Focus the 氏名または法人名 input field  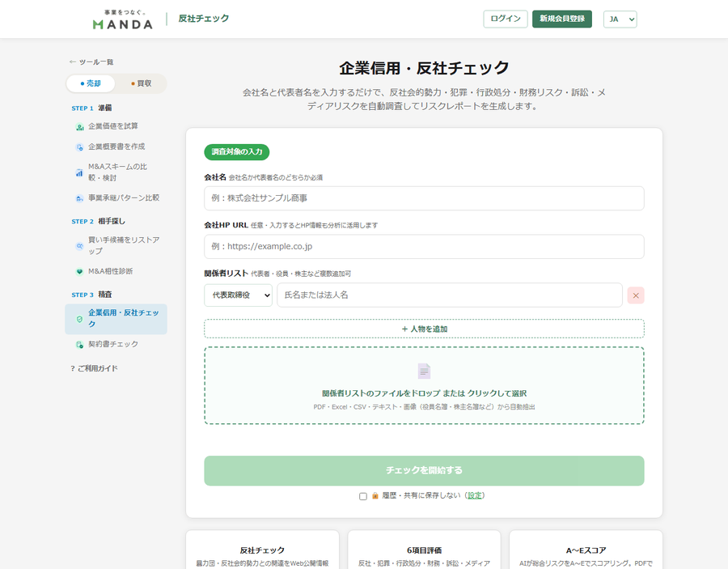point(450,295)
